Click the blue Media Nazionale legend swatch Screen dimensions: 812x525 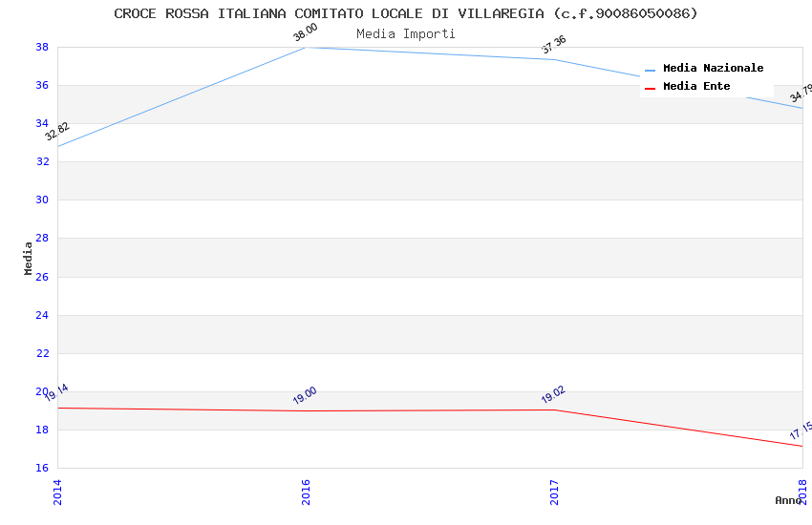(650, 70)
